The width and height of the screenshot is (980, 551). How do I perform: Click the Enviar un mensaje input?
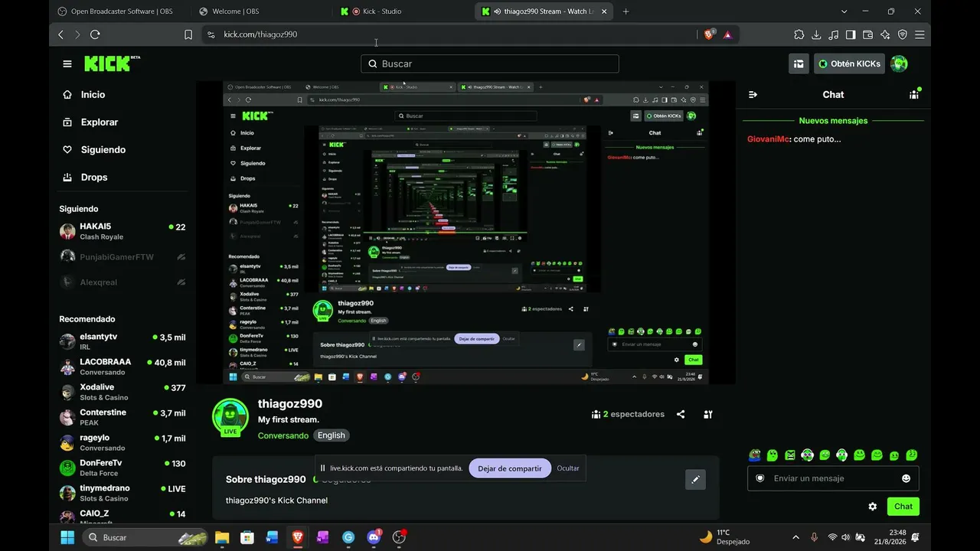[x=833, y=478]
